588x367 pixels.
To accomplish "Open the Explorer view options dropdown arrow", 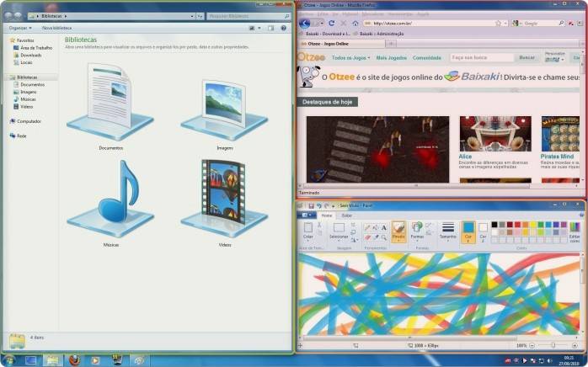I will point(259,28).
